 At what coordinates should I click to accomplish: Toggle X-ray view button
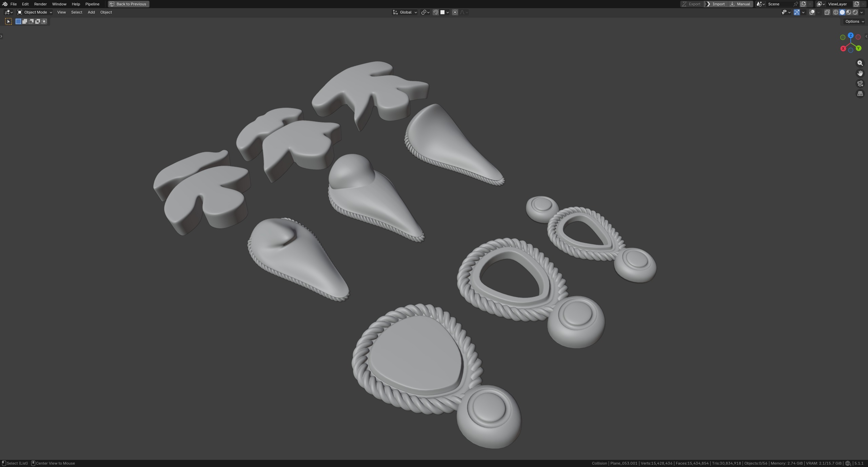(x=827, y=12)
